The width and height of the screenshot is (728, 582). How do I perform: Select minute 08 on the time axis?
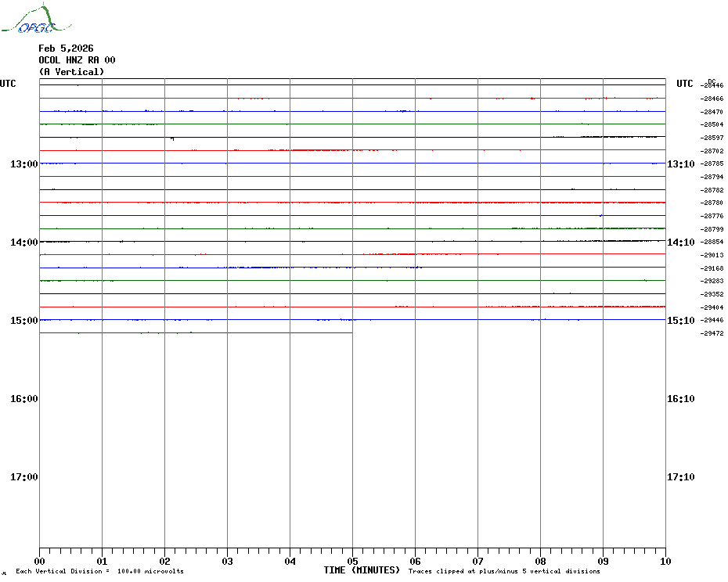(540, 561)
